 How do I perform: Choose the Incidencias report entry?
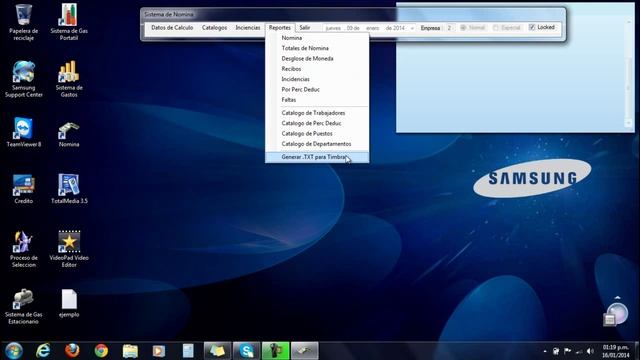317,79
